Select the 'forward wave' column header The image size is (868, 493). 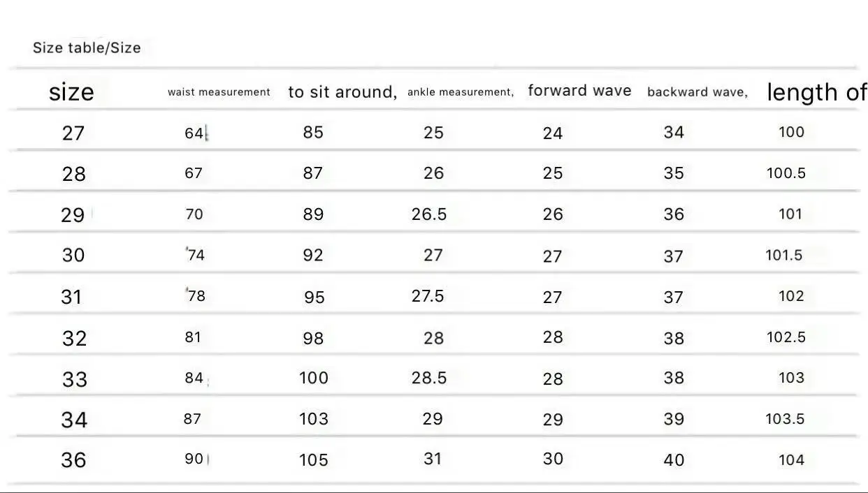(x=579, y=91)
